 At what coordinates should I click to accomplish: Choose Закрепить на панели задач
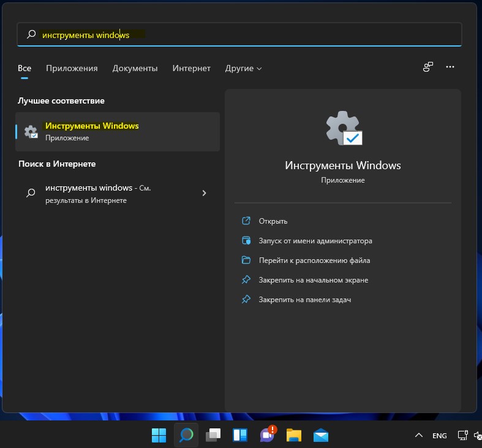pyautogui.click(x=305, y=300)
